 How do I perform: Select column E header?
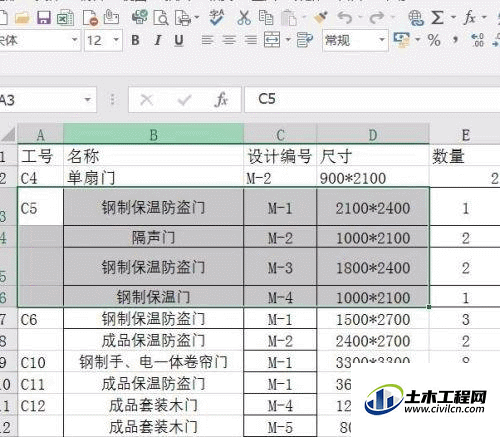[x=465, y=135]
